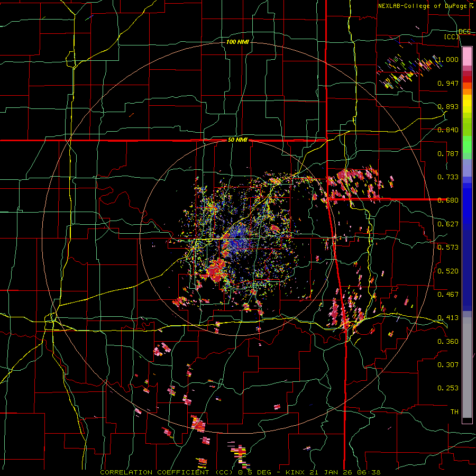Click the 0.253 scale value

click(x=448, y=388)
